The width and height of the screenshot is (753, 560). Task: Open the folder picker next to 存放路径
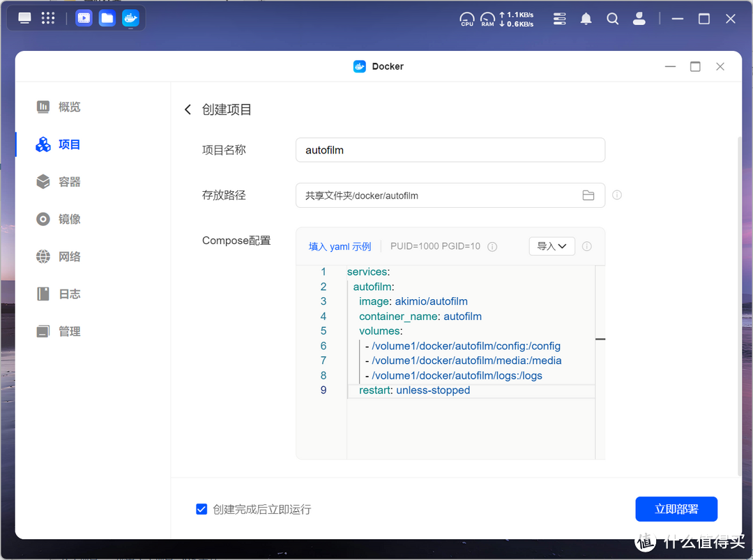[588, 195]
